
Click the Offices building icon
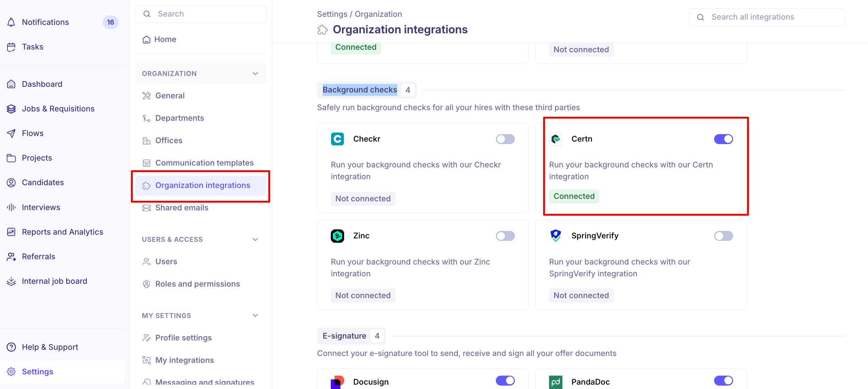click(146, 141)
